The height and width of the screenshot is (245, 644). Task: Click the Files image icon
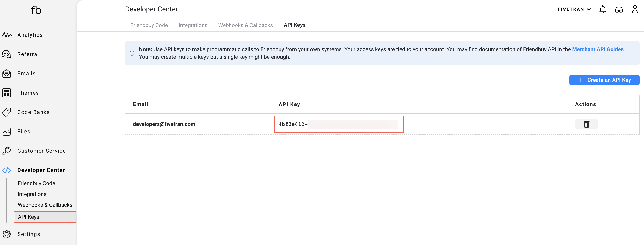7,131
